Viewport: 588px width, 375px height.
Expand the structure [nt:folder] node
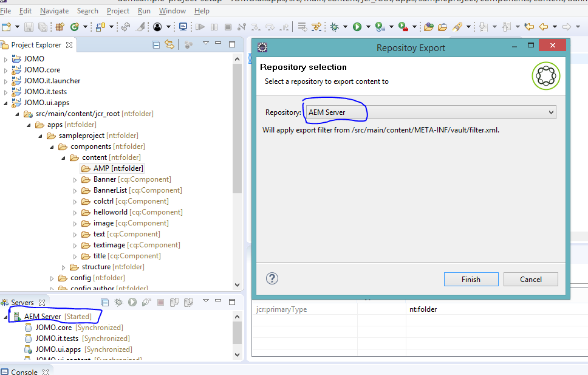pyautogui.click(x=63, y=267)
